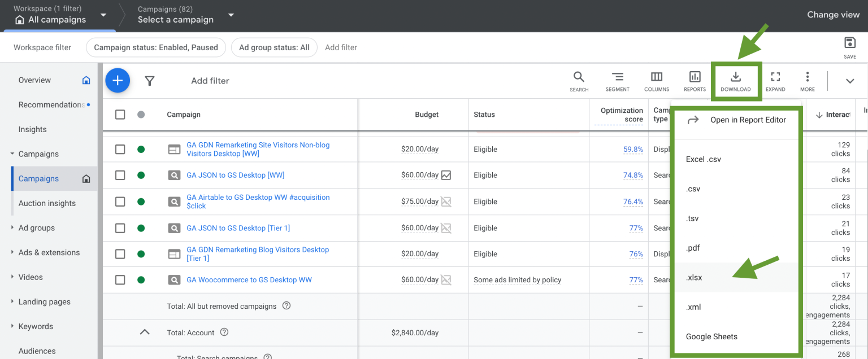
Task: Click the Segment icon in the toolbar
Action: coord(617,81)
